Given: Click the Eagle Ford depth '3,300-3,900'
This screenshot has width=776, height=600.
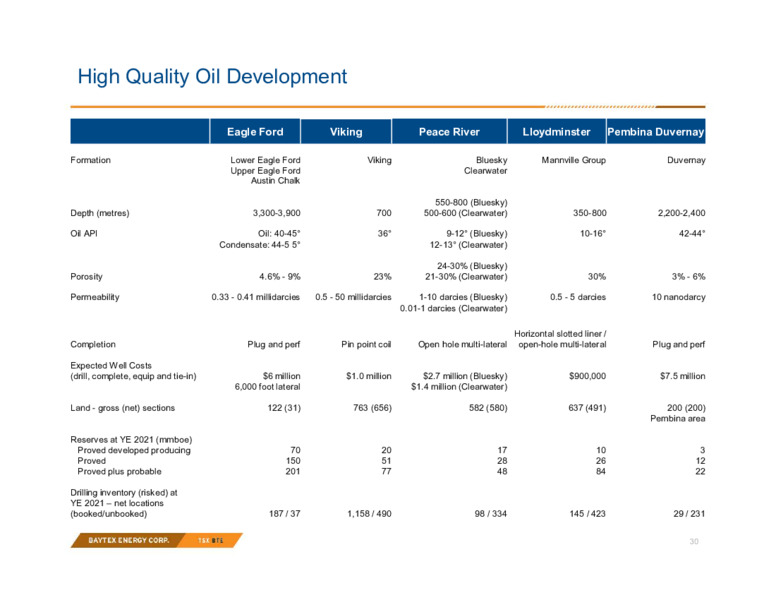Looking at the screenshot, I should coord(277,213).
